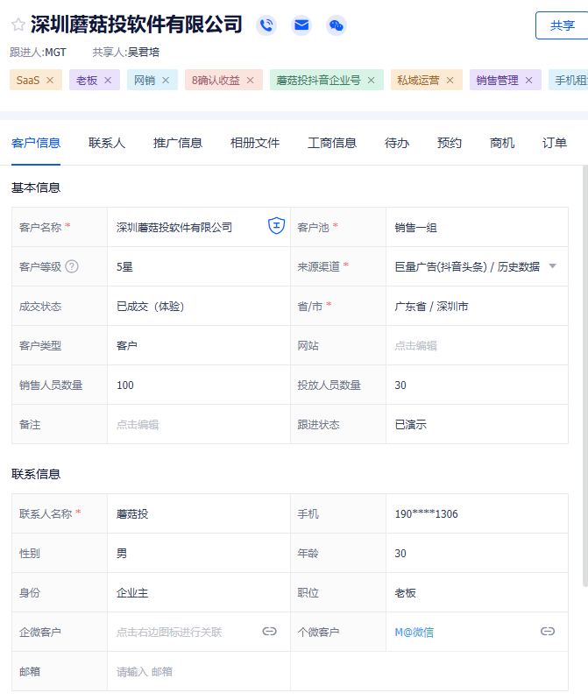Screen dimensions: 588x700
Task: Click the link icon in 企微客户 row
Action: coord(270,631)
